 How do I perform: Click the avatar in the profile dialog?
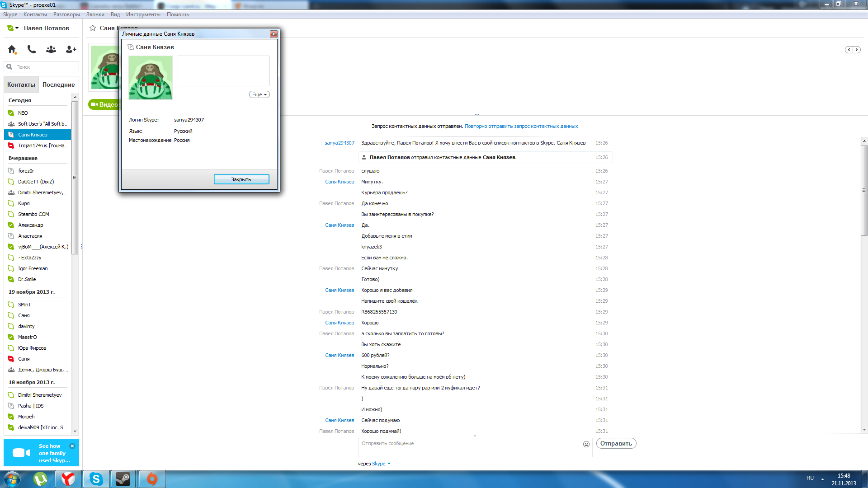click(x=151, y=77)
